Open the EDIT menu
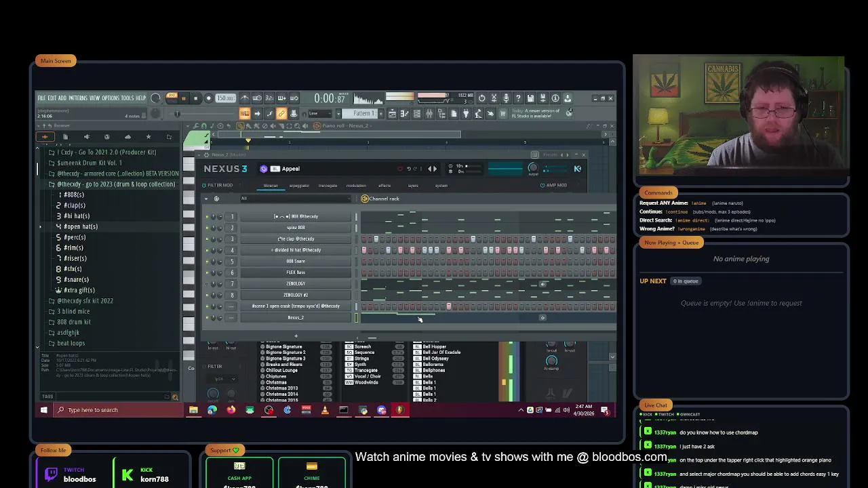The height and width of the screenshot is (488, 868). pos(52,98)
